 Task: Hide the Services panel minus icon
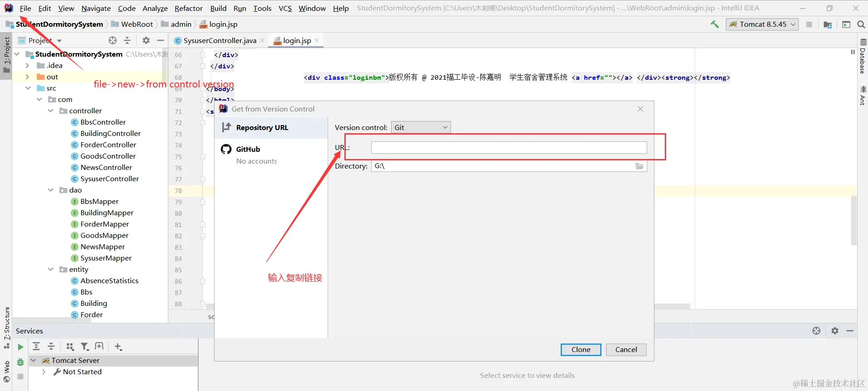point(850,331)
